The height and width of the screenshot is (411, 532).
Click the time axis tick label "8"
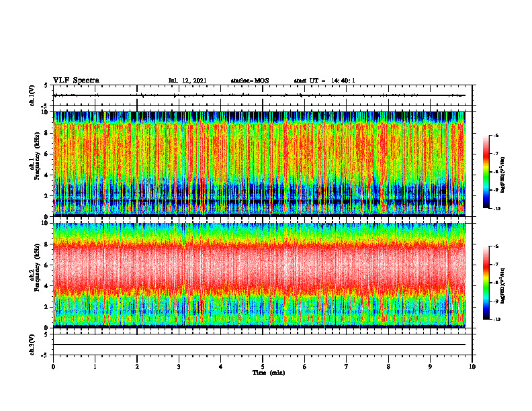click(x=388, y=367)
